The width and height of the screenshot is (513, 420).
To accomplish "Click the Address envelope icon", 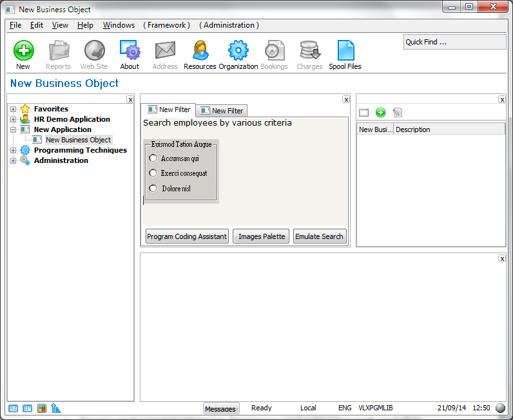I will (165, 51).
